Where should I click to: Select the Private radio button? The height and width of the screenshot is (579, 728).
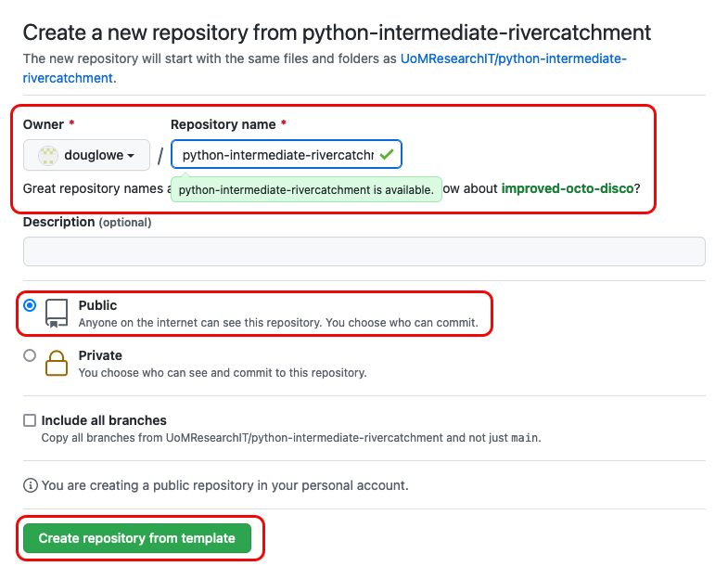click(x=30, y=355)
